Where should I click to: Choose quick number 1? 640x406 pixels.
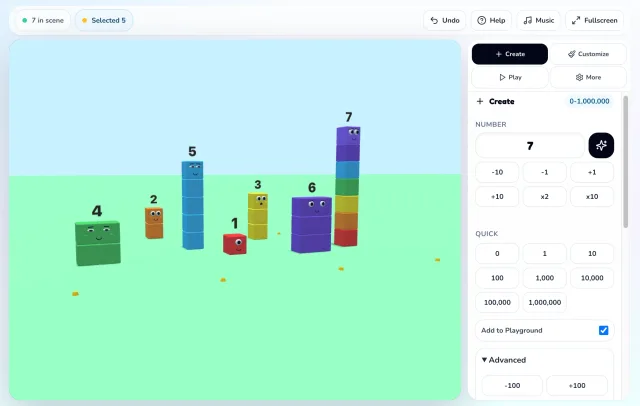coord(544,253)
